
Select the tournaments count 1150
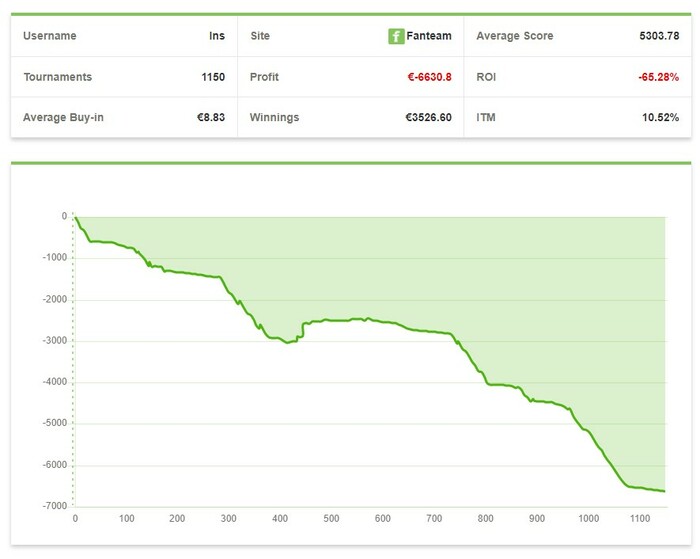tap(213, 77)
